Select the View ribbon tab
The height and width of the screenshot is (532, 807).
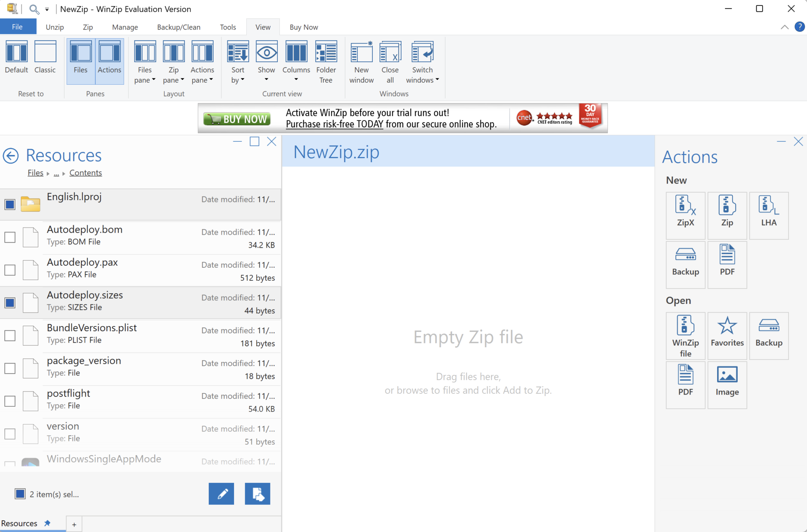coord(261,27)
